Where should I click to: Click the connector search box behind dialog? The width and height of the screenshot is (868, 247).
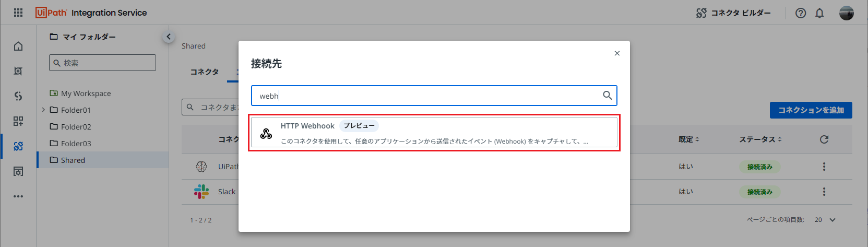(211, 107)
